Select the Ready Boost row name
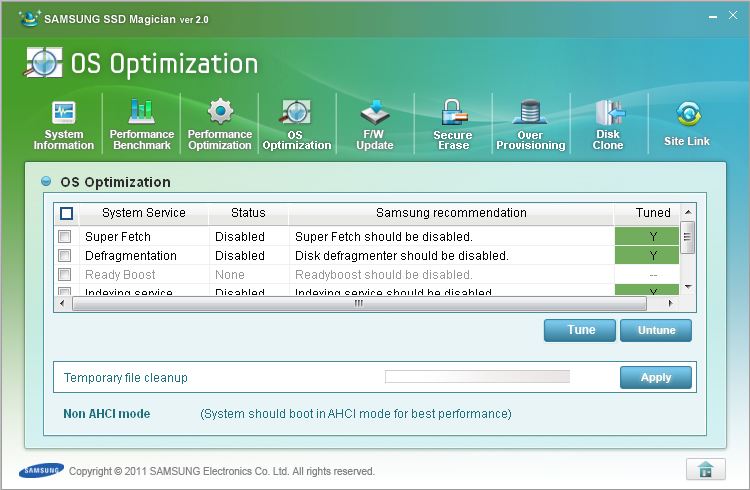 (x=120, y=275)
